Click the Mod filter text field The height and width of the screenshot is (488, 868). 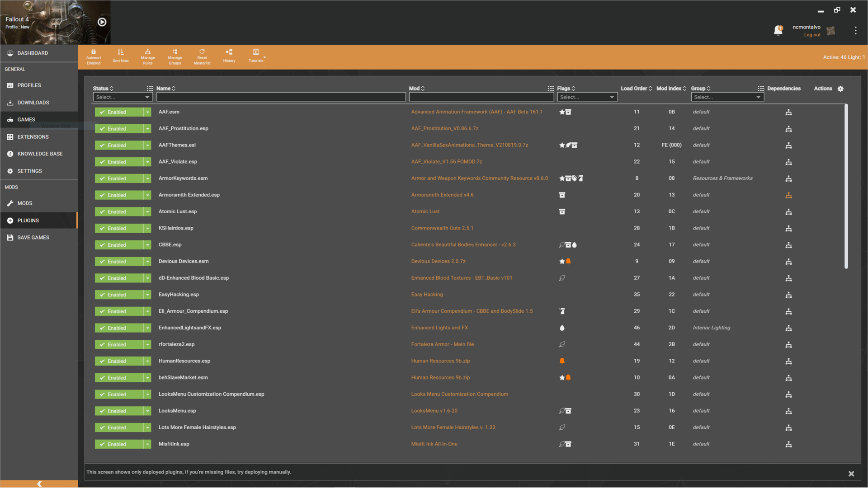(481, 97)
